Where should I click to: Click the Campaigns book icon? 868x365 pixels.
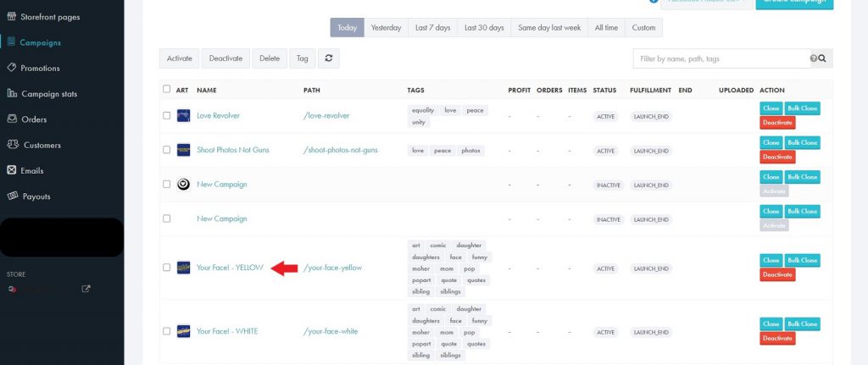[12, 42]
